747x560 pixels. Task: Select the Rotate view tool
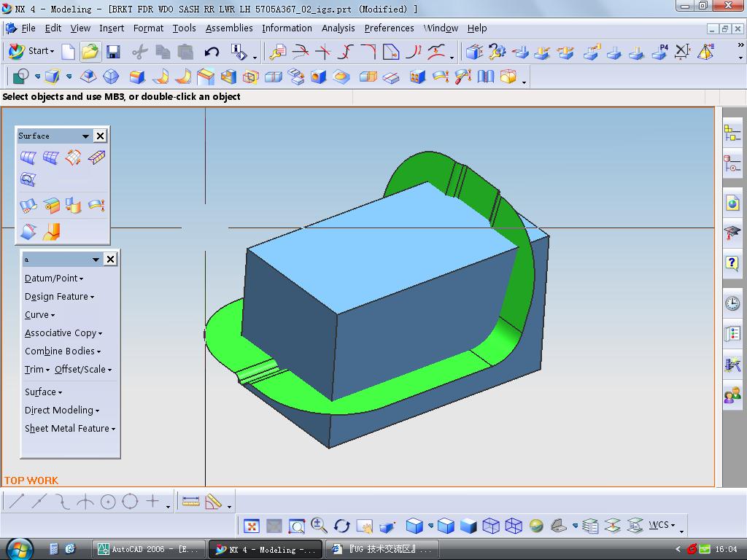pyautogui.click(x=341, y=526)
